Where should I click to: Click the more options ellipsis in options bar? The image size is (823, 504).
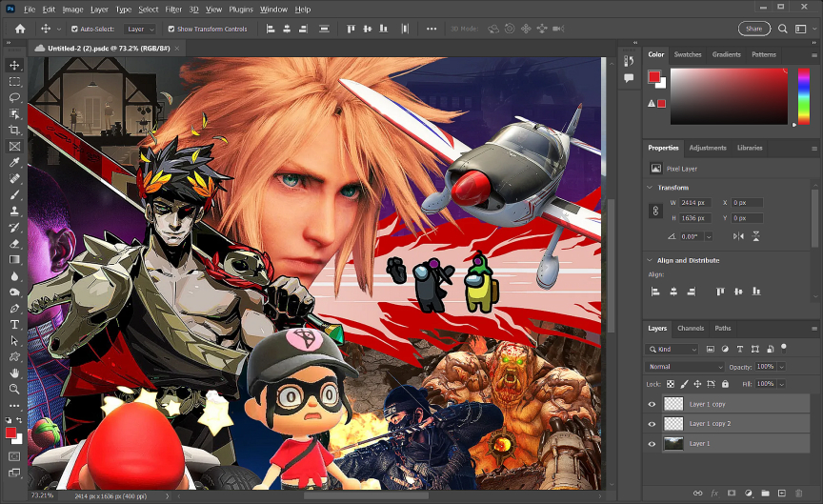coord(431,29)
